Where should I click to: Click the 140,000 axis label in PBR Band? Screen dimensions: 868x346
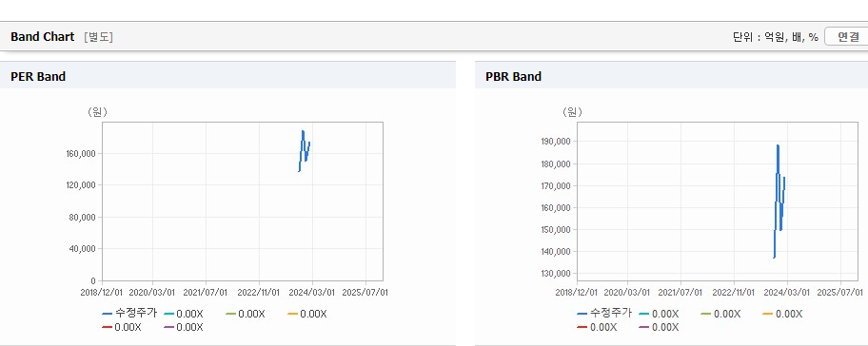tap(556, 252)
